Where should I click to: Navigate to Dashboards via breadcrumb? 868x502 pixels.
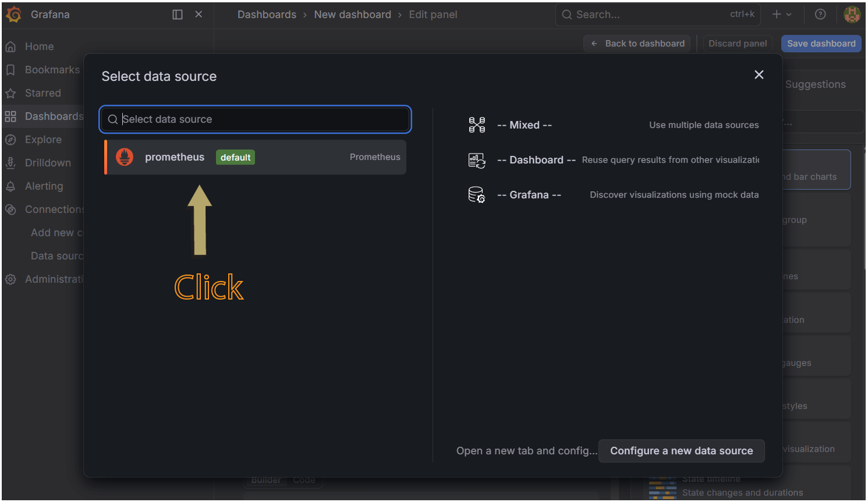[267, 14]
